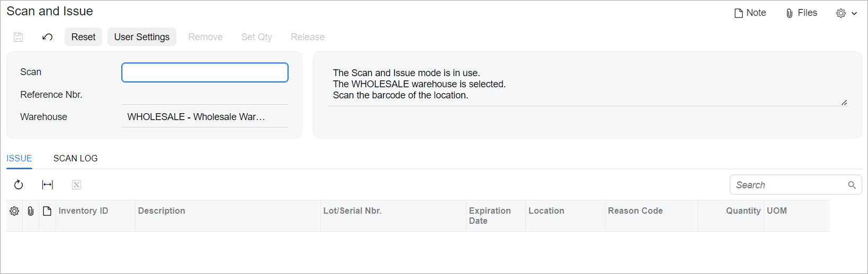Sort by the Inventory ID column header

click(83, 211)
